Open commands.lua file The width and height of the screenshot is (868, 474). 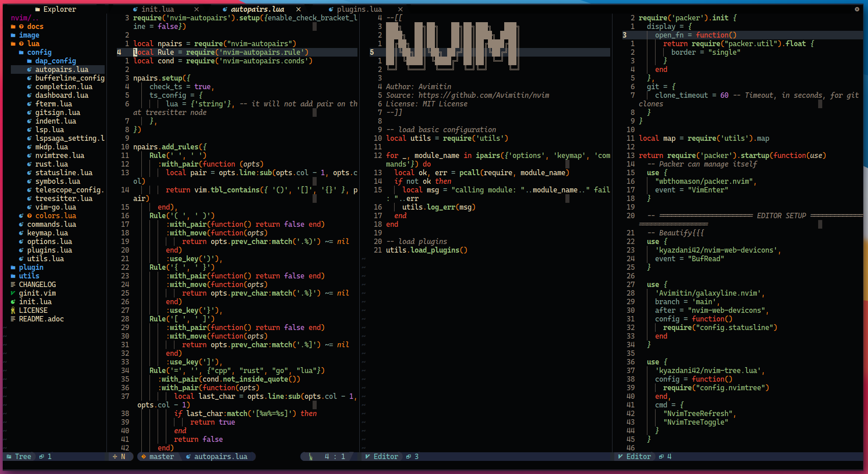pyautogui.click(x=51, y=224)
